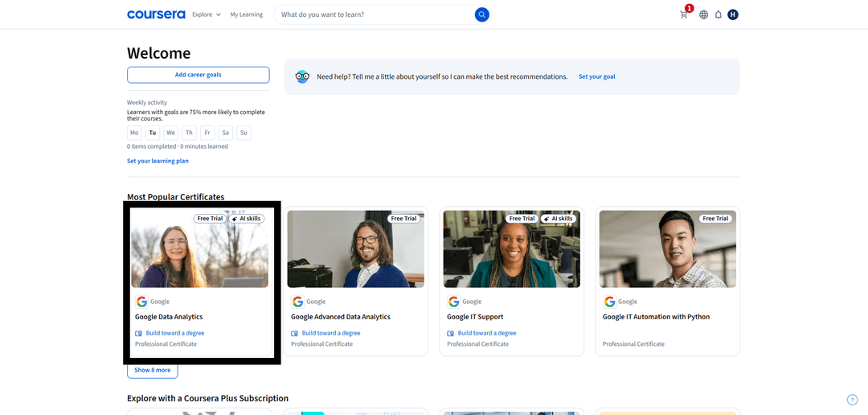The width and height of the screenshot is (868, 415).
Task: Click the Google IT Automation with Python title
Action: (656, 317)
